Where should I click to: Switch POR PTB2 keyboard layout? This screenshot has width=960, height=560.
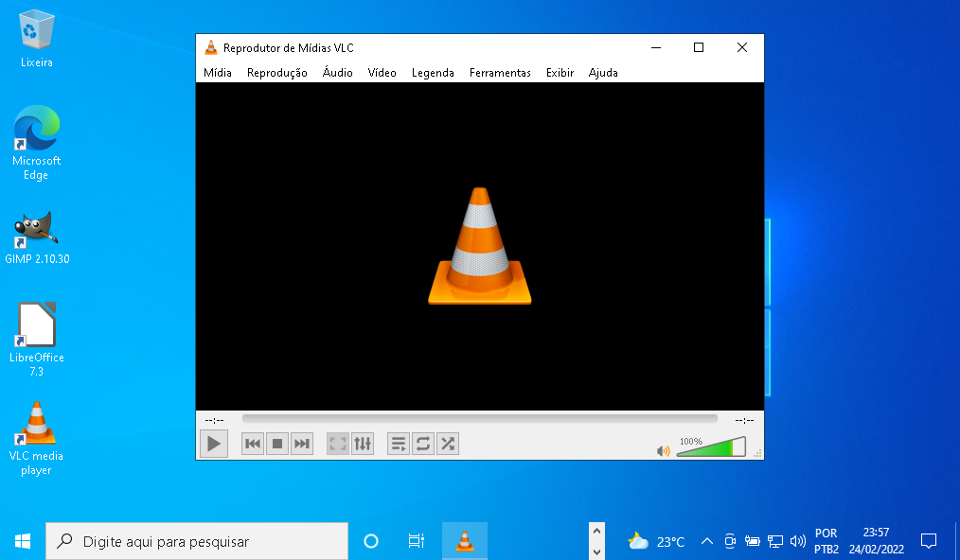[827, 541]
